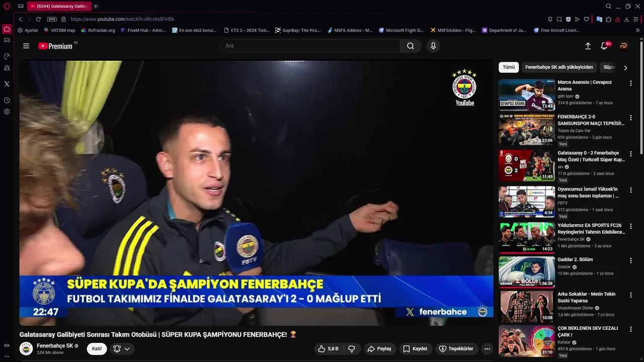Viewport: 644px width, 362px height.
Task: Open options for Gaddar 2. Bölüm video
Action: coord(630,260)
